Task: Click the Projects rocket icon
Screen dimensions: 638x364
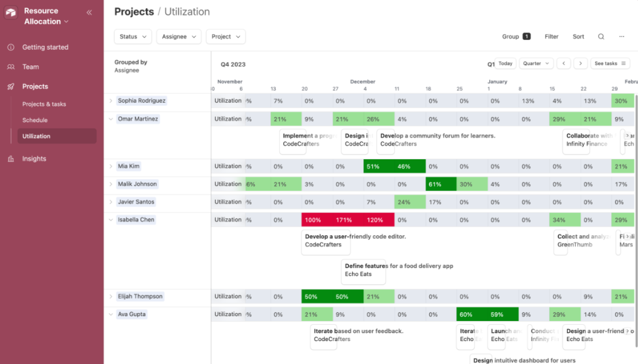Action: [12, 86]
